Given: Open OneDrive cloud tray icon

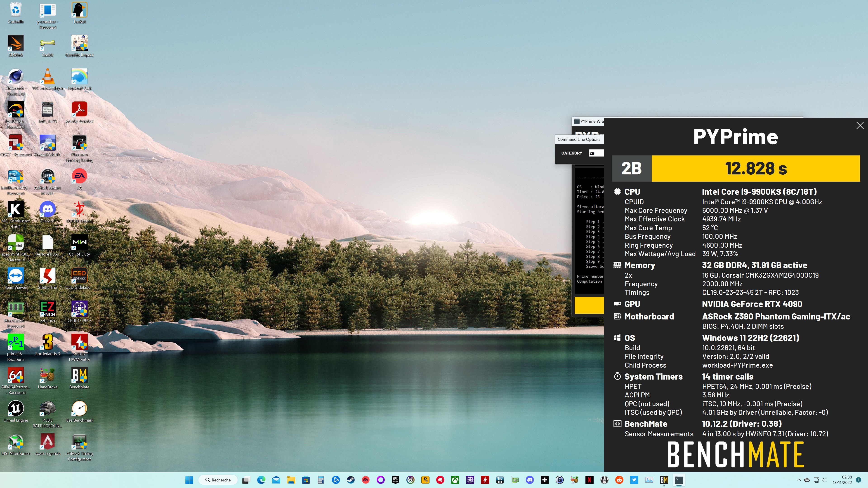Looking at the screenshot, I should tap(807, 480).
